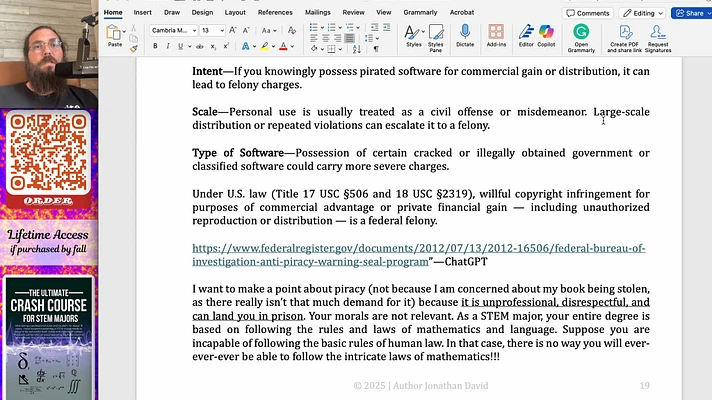Image resolution: width=712 pixels, height=400 pixels.
Task: Switch to the View tab
Action: (384, 12)
